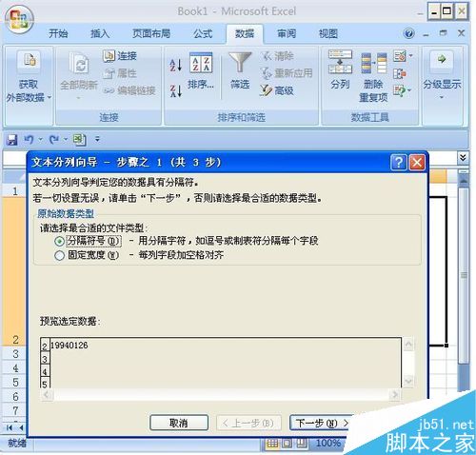Open What-If Analysis icon
The width and height of the screenshot is (476, 455).
tap(400, 90)
